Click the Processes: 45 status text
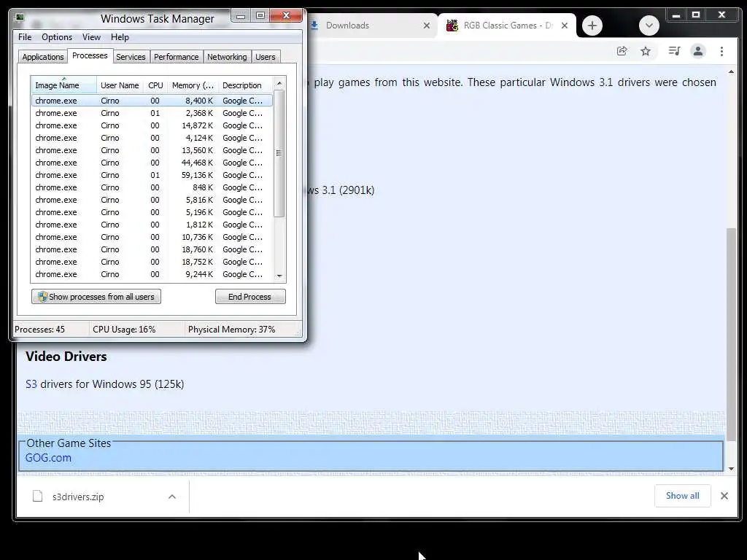The image size is (747, 560). click(39, 330)
